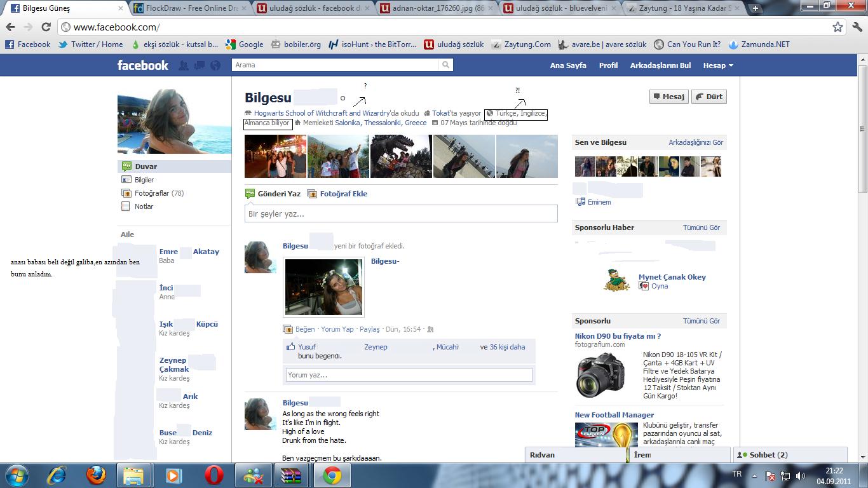Viewport: 868px width, 488px height.
Task: Select Duvar in left sidebar
Action: click(x=174, y=166)
